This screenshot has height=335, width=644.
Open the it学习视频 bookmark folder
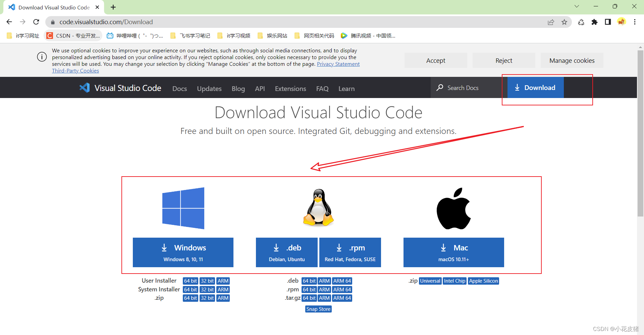234,36
